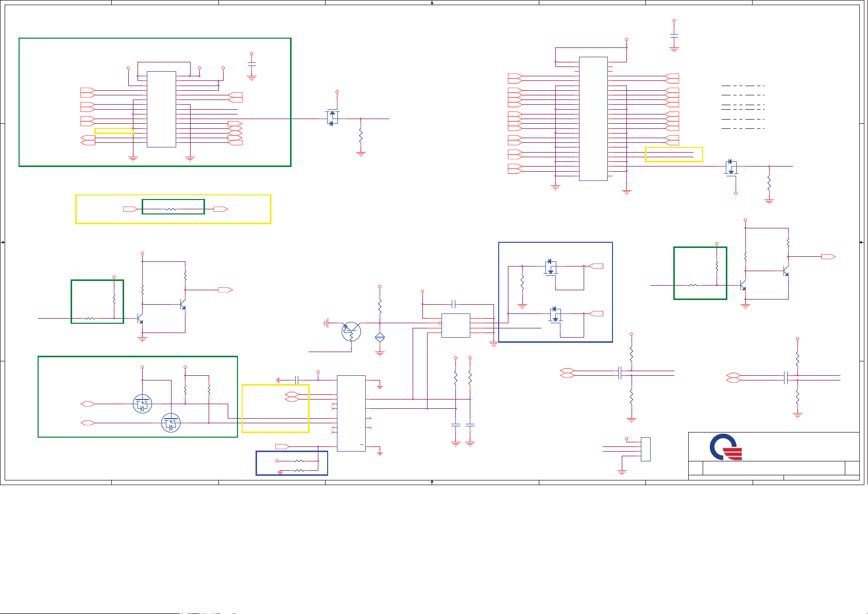Click the yellow highlight box right of large IC
The image size is (868, 614).
674,155
